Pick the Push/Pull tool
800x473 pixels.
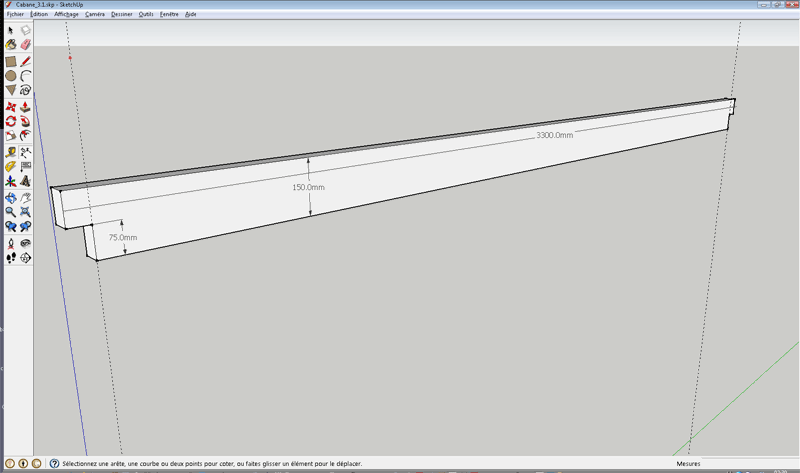(x=26, y=106)
